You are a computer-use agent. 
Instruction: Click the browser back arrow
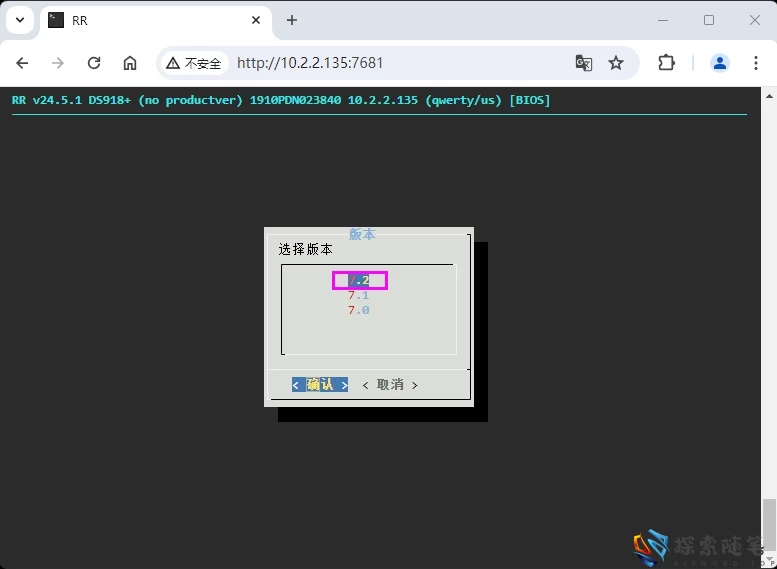click(22, 63)
